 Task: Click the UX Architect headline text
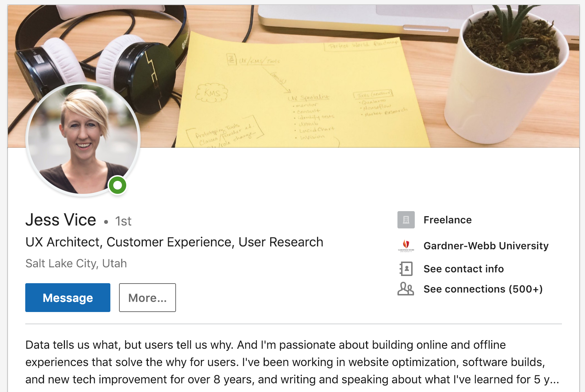coord(174,242)
